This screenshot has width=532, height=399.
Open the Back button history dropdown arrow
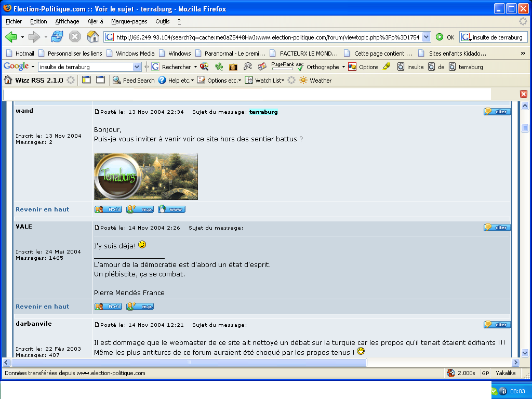[x=22, y=37]
